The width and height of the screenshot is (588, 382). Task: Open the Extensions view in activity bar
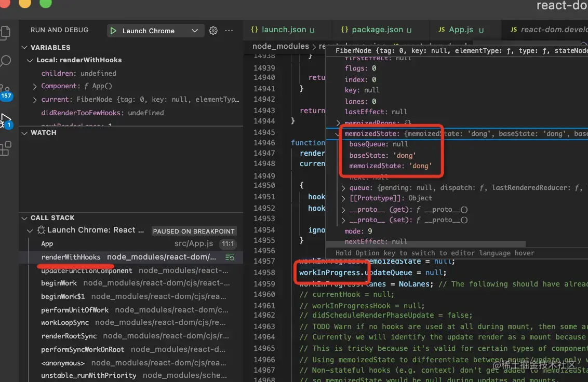[x=6, y=148]
